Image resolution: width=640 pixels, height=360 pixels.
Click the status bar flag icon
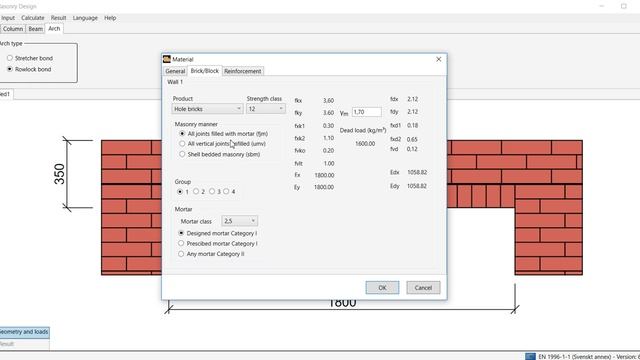pyautogui.click(x=530, y=356)
